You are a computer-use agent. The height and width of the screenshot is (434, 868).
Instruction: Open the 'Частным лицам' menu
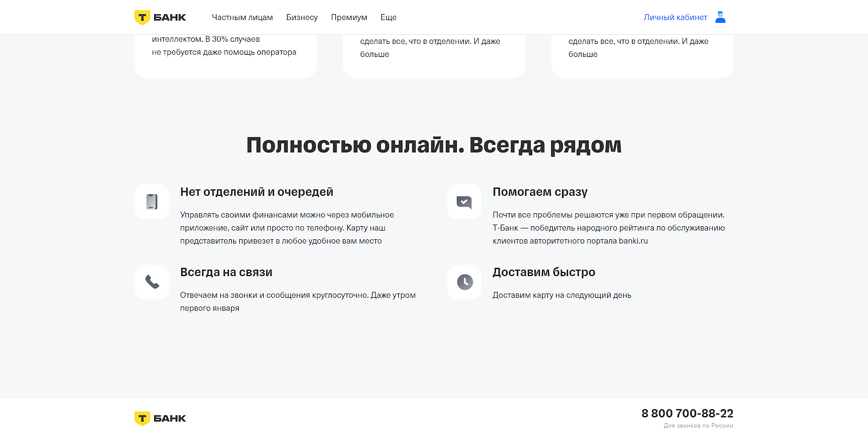(x=242, y=17)
